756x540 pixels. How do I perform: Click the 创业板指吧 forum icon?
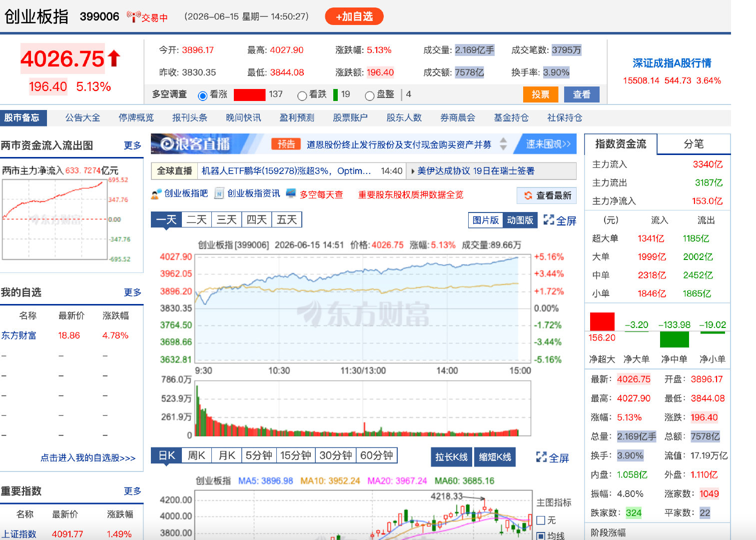pos(156,194)
